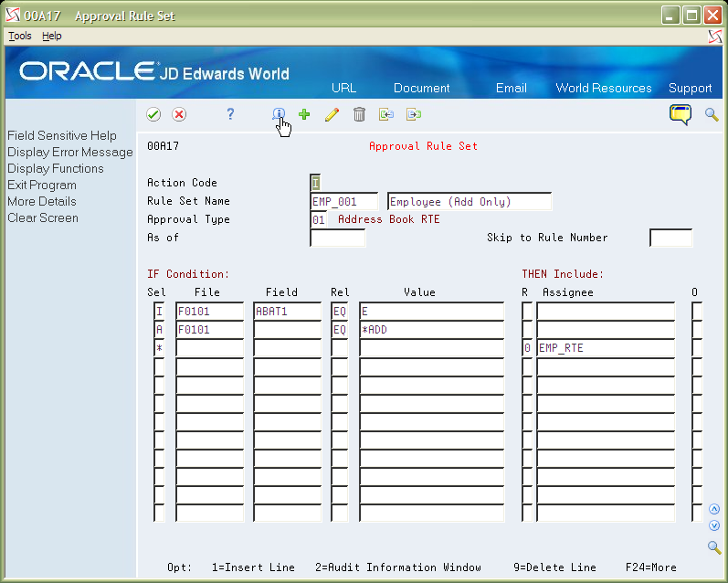Click the Support header link
This screenshot has width=728, height=583.
pos(690,88)
